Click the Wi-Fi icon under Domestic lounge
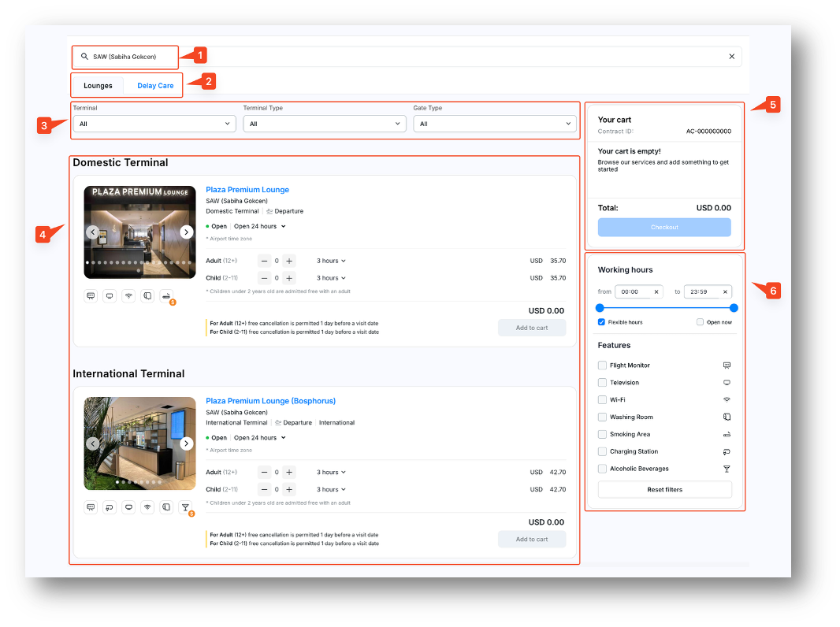Viewport: 840px width, 627px height. 128,296
